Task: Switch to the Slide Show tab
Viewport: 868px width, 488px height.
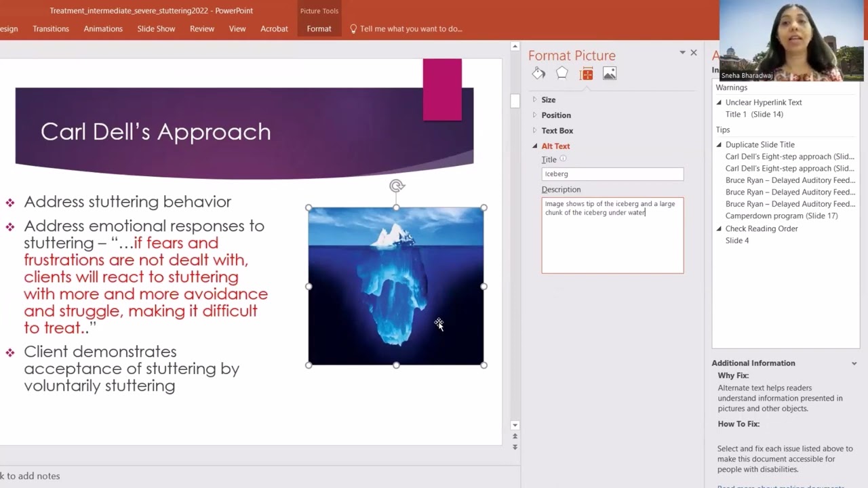Action: [156, 29]
